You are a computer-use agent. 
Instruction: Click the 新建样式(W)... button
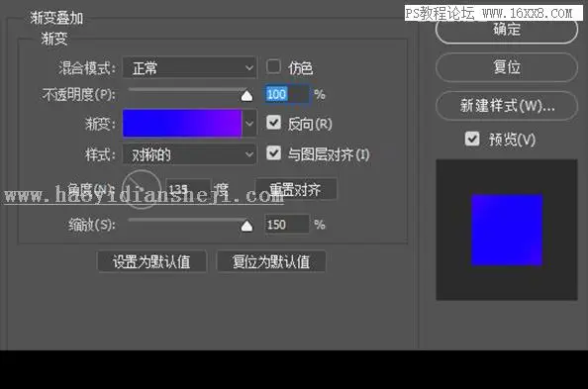506,106
